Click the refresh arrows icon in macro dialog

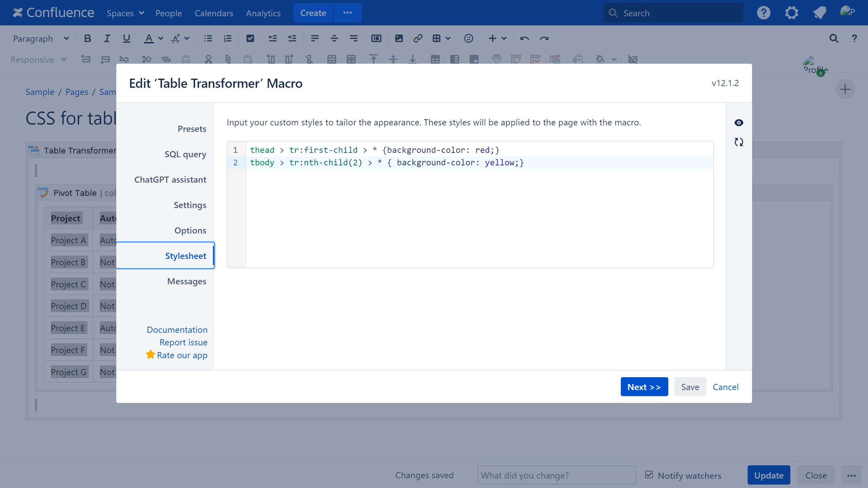tap(738, 142)
